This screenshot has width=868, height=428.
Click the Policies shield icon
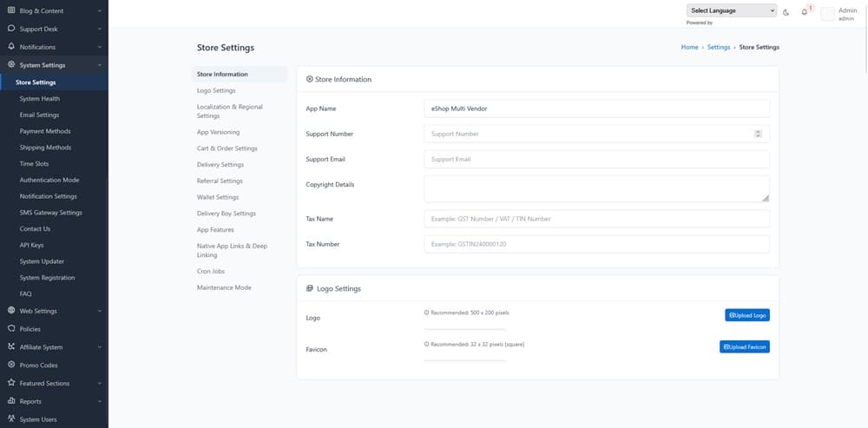point(11,329)
